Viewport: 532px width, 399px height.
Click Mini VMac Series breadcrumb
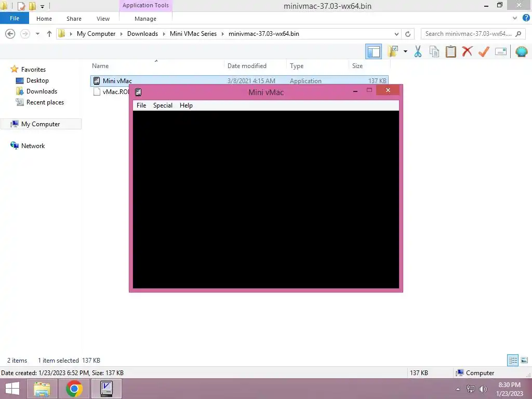pos(193,34)
